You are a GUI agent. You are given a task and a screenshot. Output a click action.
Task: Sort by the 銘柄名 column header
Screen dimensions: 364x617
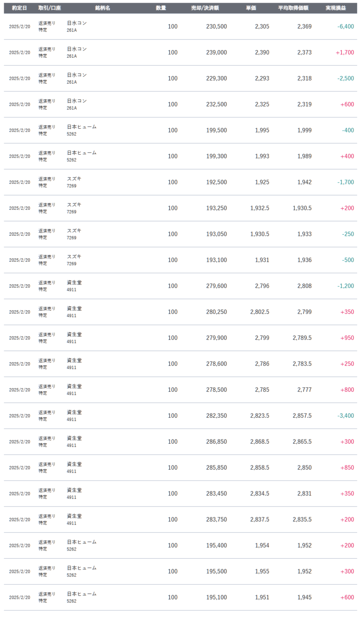[x=102, y=8]
